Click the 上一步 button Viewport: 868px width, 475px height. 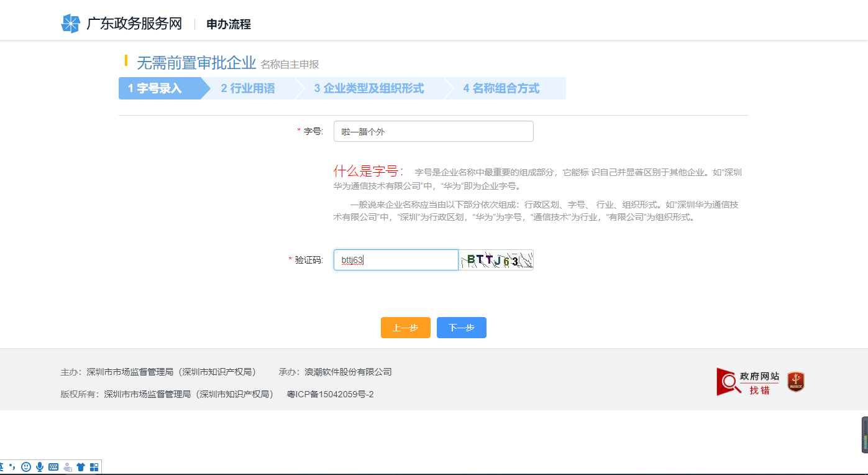[405, 328]
